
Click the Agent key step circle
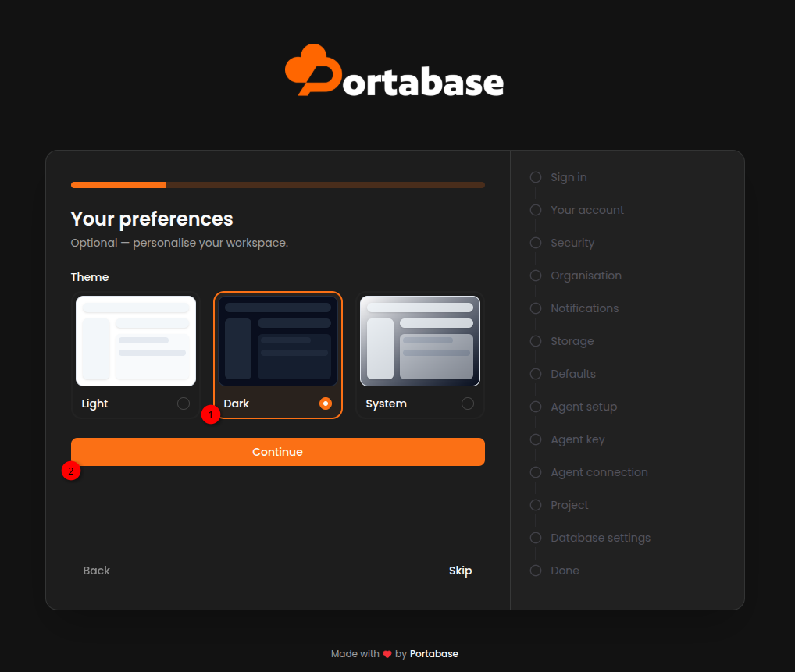[x=536, y=439]
